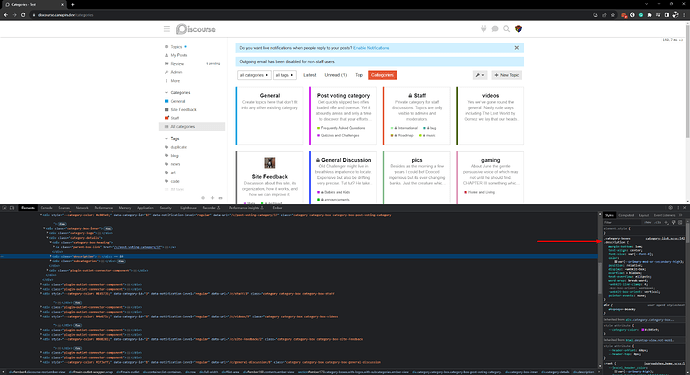Toggle the DevTools device toolbar icon
This screenshot has height=375, width=690.
point(12,208)
